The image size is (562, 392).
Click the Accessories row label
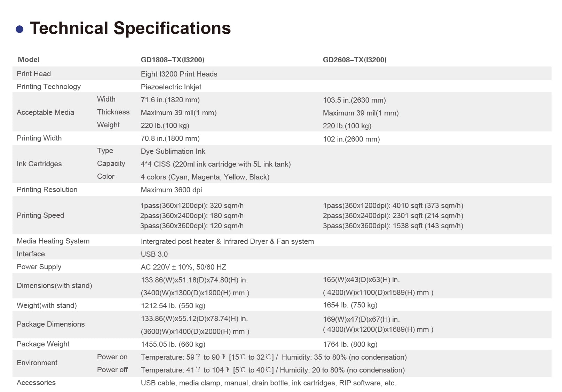click(x=36, y=383)
